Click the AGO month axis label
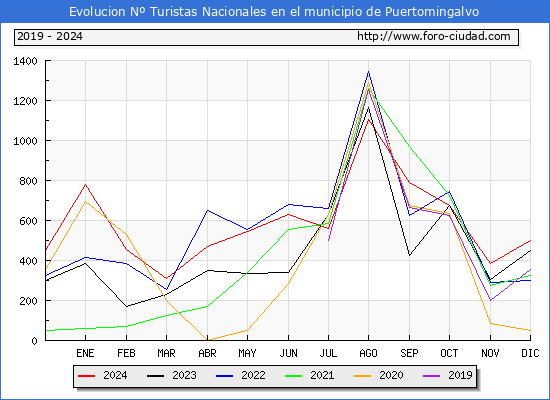The image size is (550, 400). (x=368, y=353)
